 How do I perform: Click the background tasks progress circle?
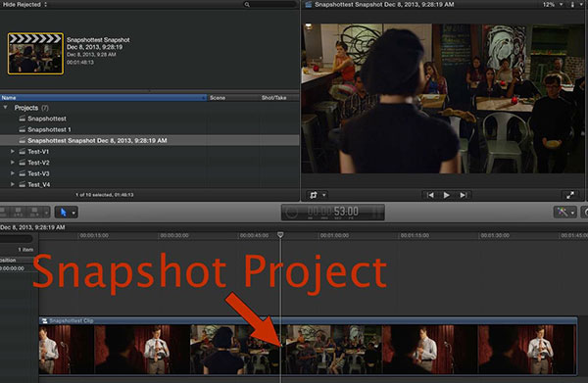(x=292, y=213)
